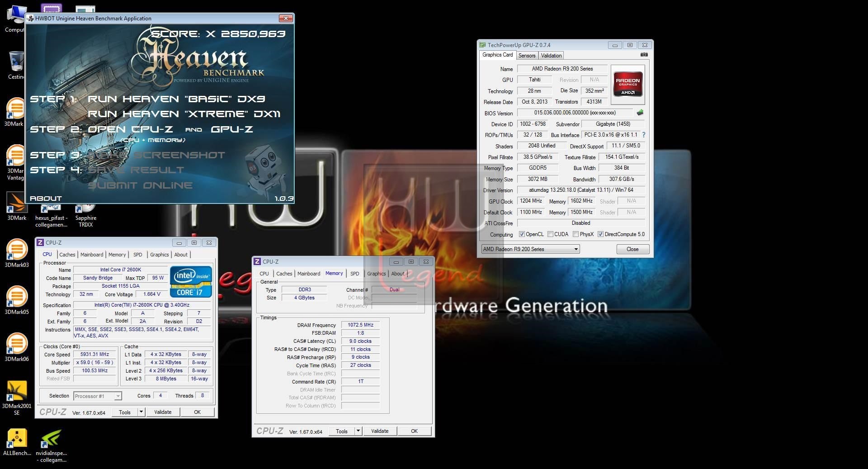Toggle the PhysX checkbox in GPU-Z
Viewport: 868px width, 469px height.
pyautogui.click(x=576, y=234)
